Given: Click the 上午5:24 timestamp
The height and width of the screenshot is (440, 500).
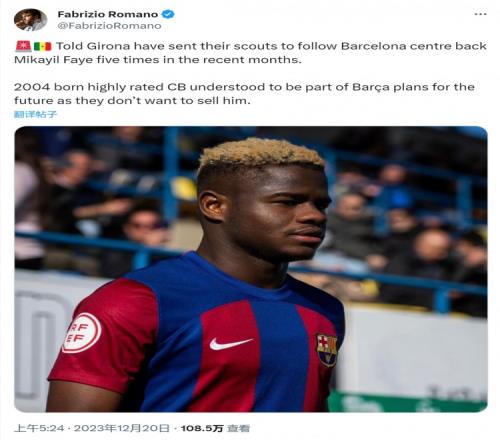Looking at the screenshot, I should [39, 428].
